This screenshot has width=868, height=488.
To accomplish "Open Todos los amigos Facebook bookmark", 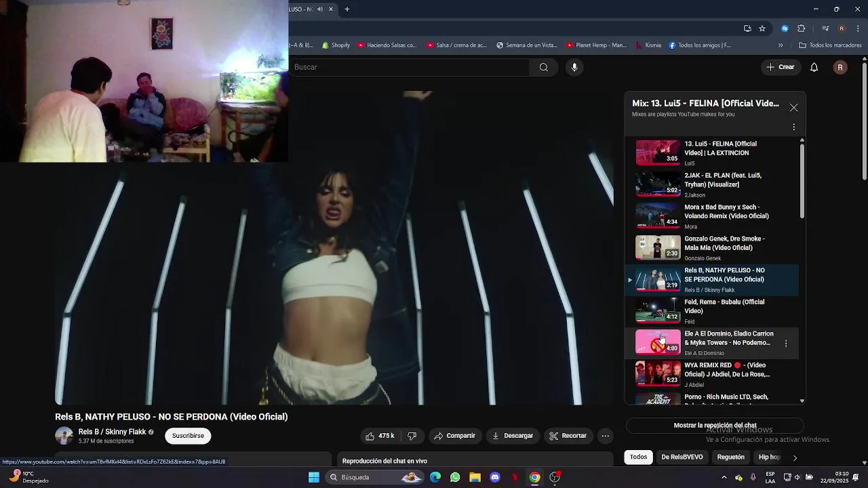I will pos(700,45).
